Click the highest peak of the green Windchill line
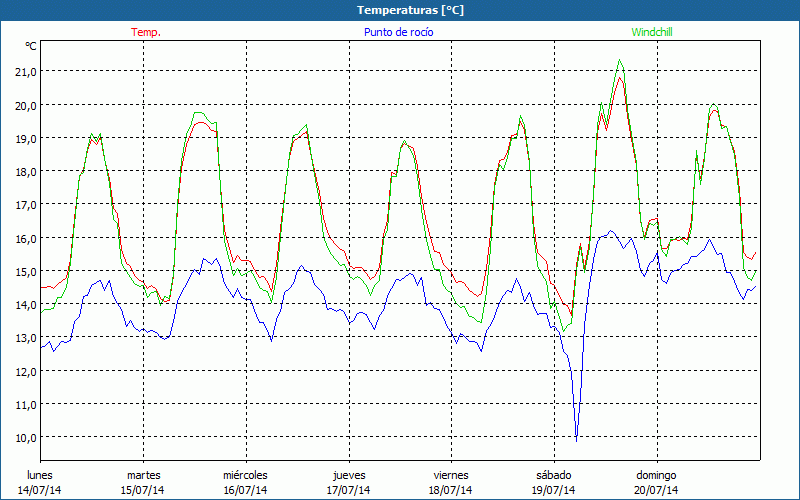This screenshot has height=500, width=800. pyautogui.click(x=620, y=60)
